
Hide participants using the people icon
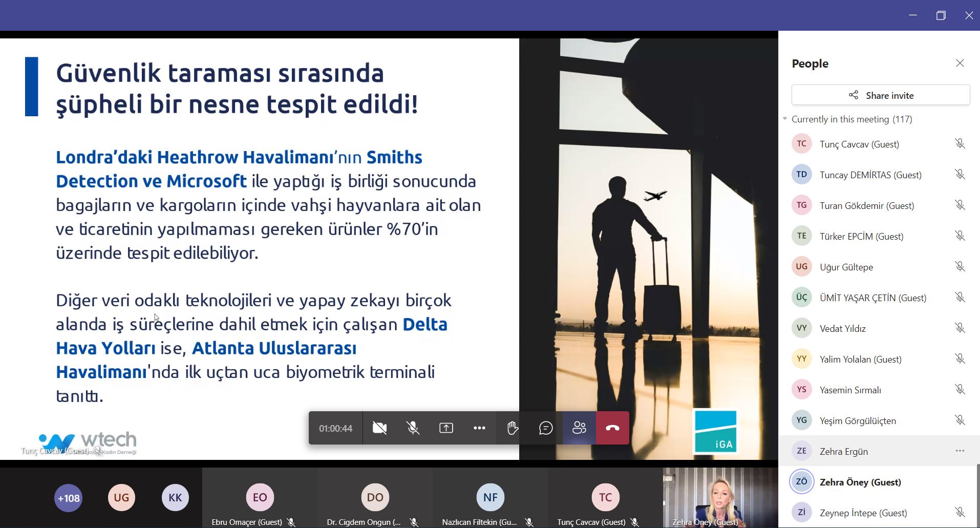point(579,428)
